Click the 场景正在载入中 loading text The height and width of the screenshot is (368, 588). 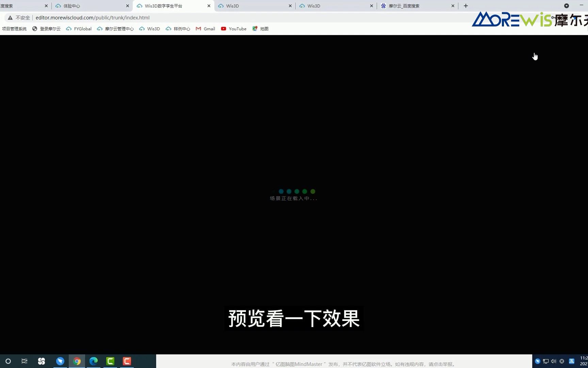coord(293,198)
